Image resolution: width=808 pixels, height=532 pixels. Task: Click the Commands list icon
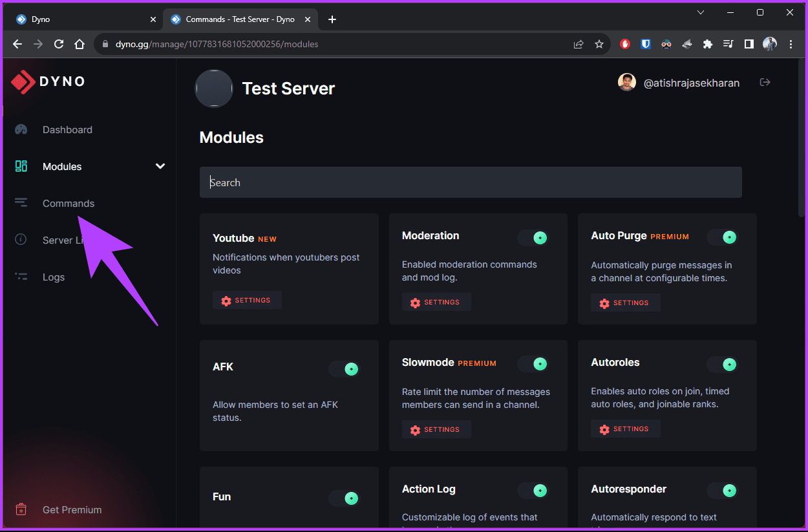[21, 203]
